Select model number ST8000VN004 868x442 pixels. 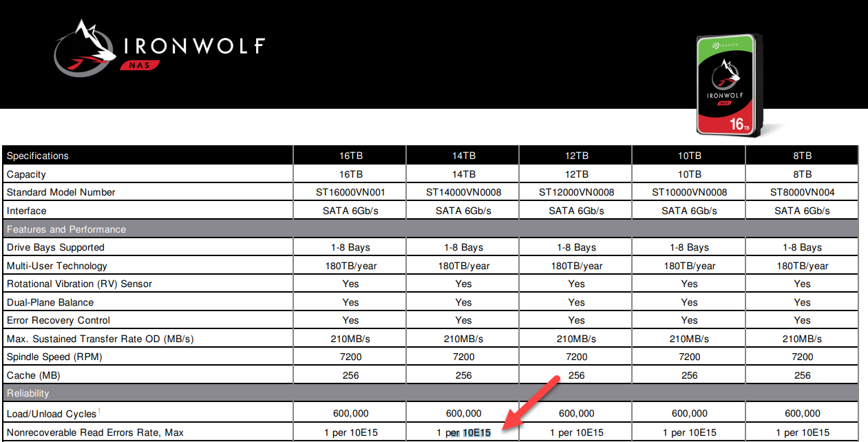click(802, 192)
